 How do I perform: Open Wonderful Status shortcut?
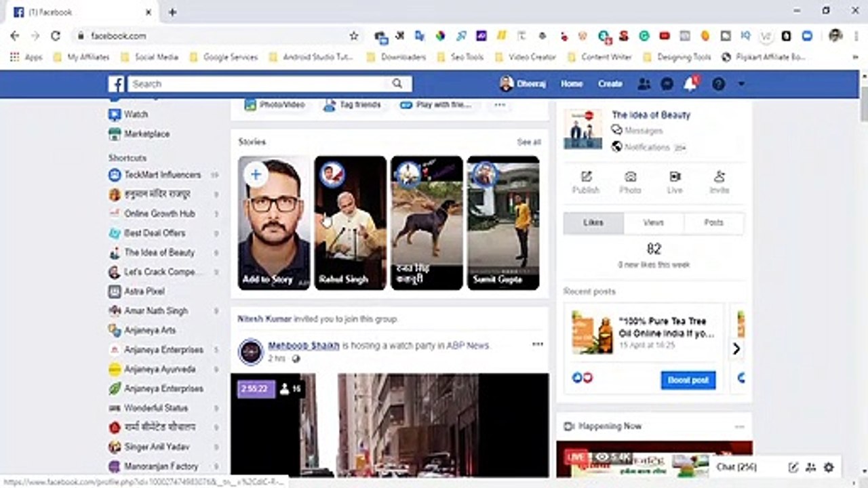[156, 408]
